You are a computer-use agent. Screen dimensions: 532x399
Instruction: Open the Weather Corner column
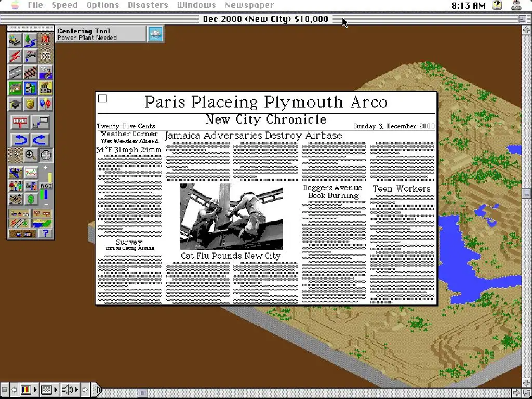(x=129, y=134)
